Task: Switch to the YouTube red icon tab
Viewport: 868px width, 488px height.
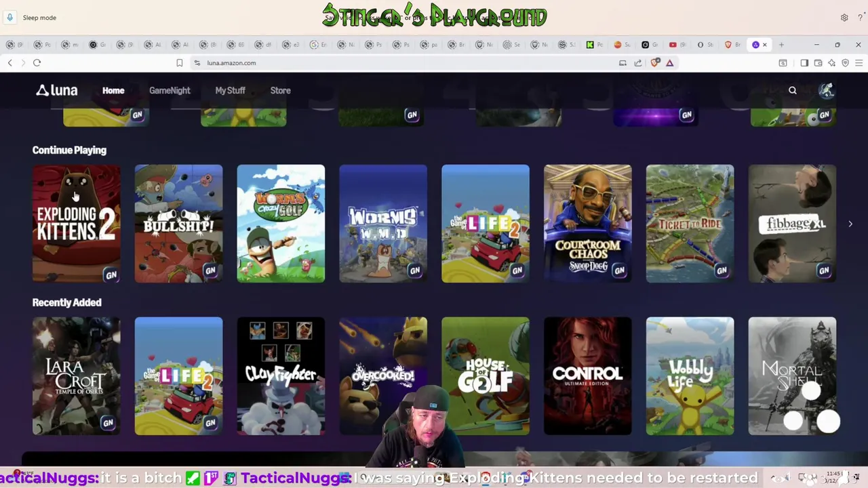Action: click(673, 45)
